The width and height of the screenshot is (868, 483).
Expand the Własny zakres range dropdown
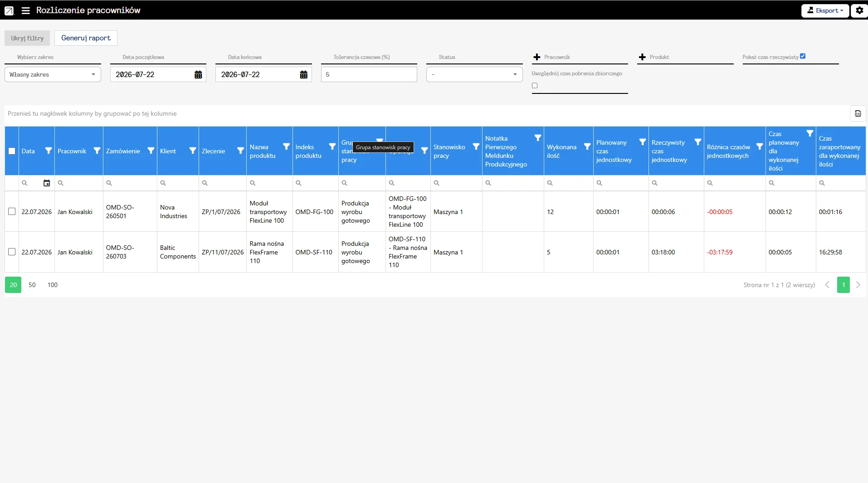pyautogui.click(x=53, y=75)
